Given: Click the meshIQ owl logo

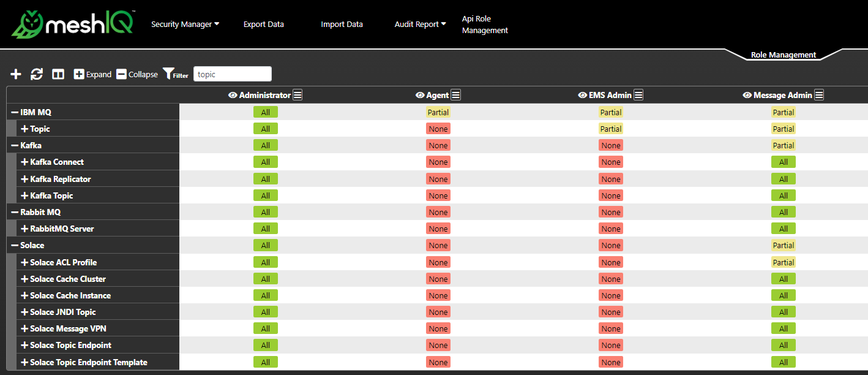Looking at the screenshot, I should [x=28, y=24].
